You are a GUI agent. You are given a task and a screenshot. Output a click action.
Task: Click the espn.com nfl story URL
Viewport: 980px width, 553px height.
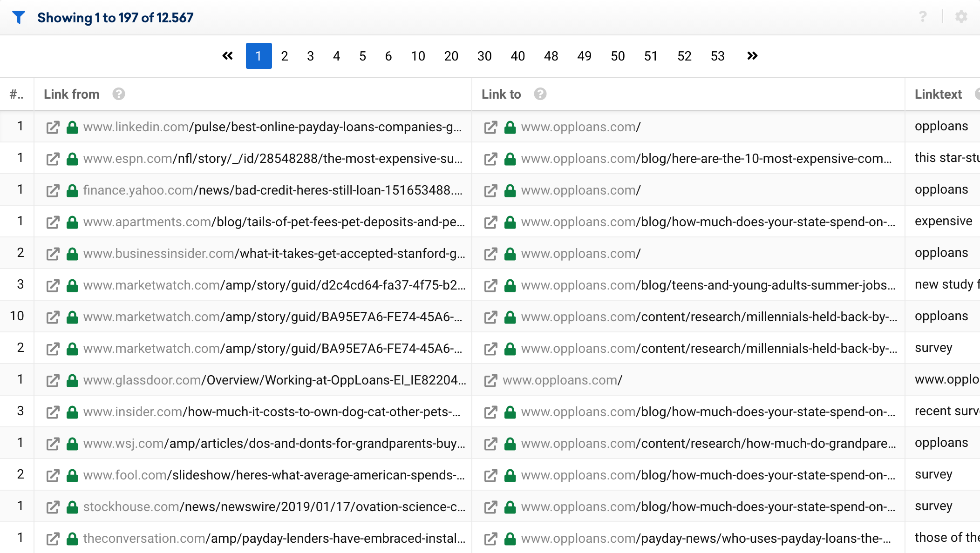(273, 159)
